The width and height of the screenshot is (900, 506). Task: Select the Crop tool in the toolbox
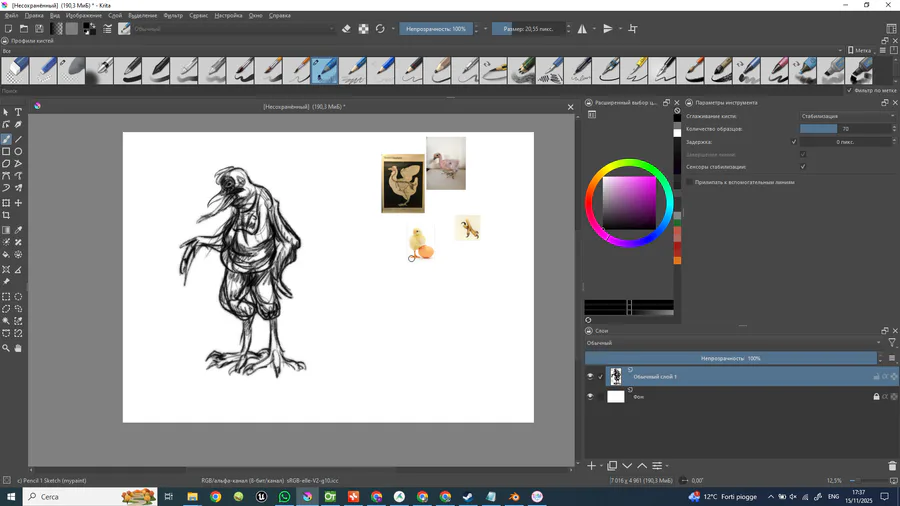click(x=6, y=216)
